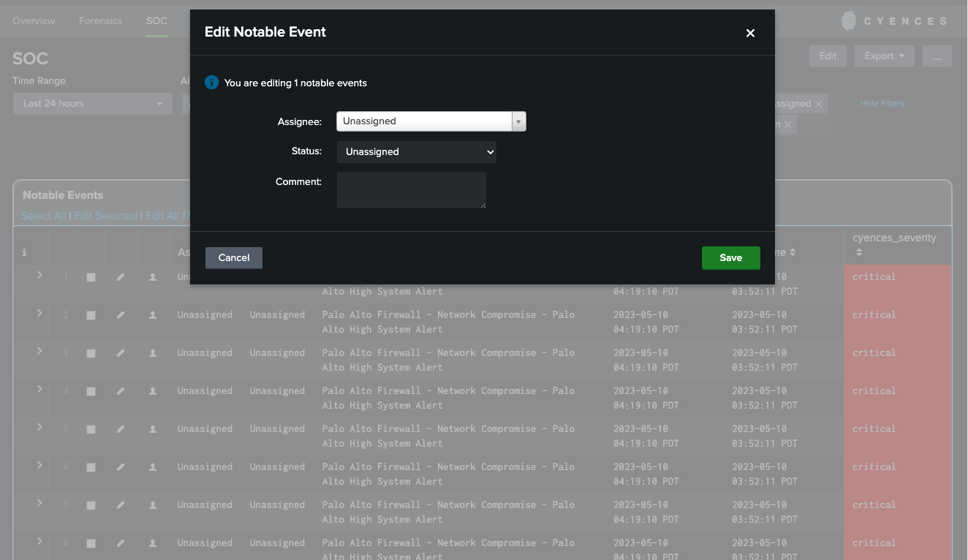Screen dimensions: 968x560
Task: Click the person assign icon in row 7
Action: [153, 505]
